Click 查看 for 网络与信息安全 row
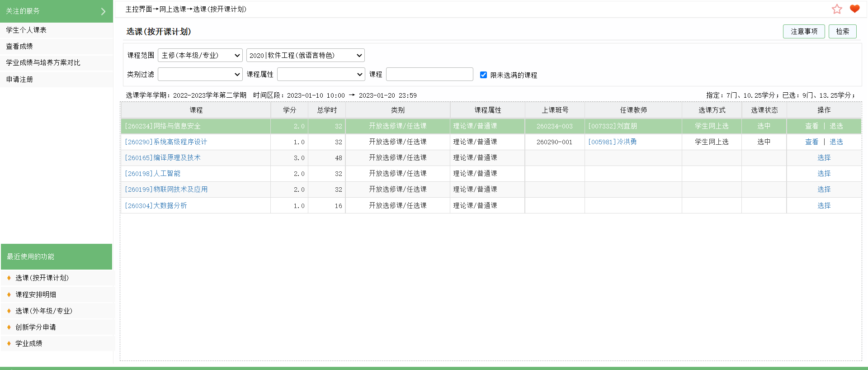The image size is (868, 370). coord(812,126)
